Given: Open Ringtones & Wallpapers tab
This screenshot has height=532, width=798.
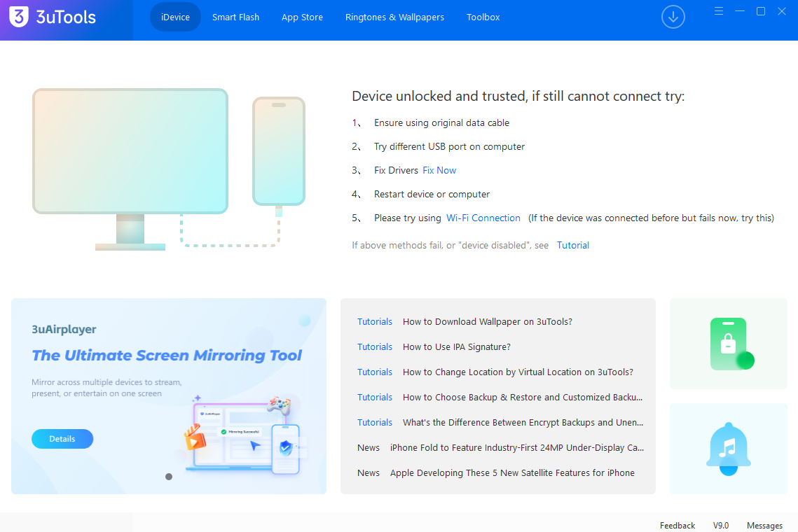Looking at the screenshot, I should tap(394, 17).
